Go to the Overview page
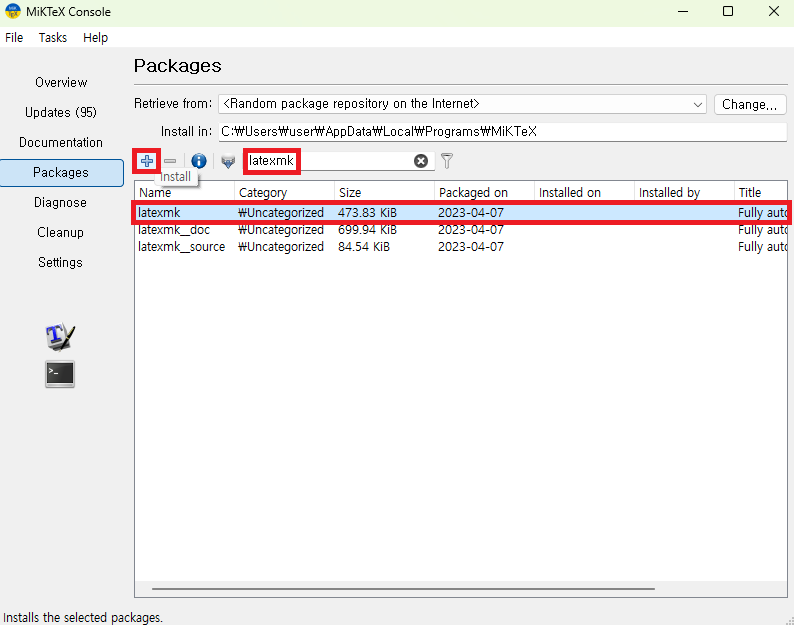The width and height of the screenshot is (794, 625). tap(61, 82)
